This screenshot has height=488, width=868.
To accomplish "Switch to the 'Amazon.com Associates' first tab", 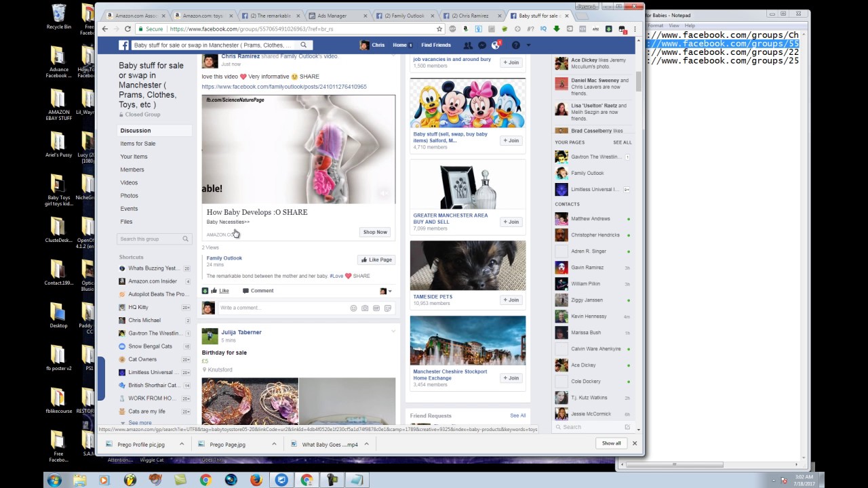I will point(134,15).
